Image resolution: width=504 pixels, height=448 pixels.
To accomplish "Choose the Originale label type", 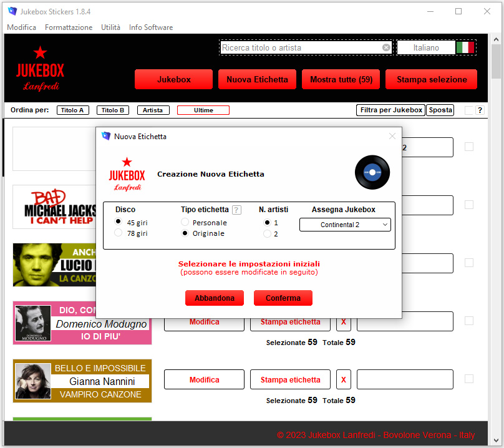I will 185,233.
